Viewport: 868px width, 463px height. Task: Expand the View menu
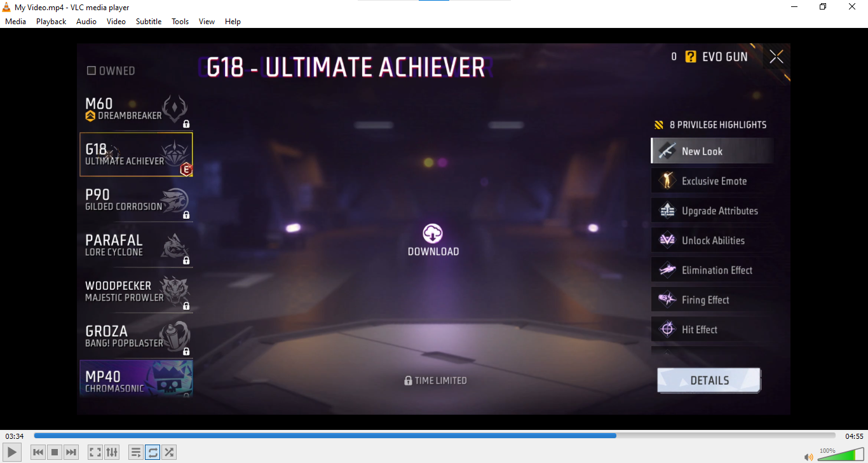pyautogui.click(x=207, y=21)
